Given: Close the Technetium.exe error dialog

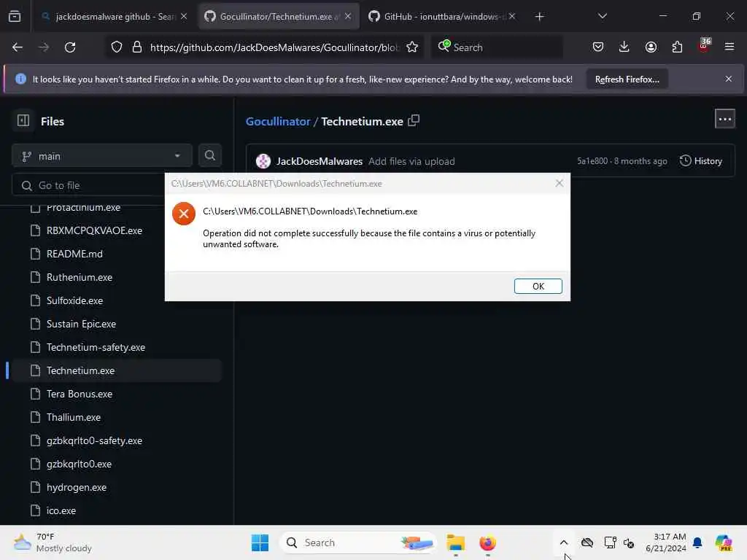Looking at the screenshot, I should [560, 183].
